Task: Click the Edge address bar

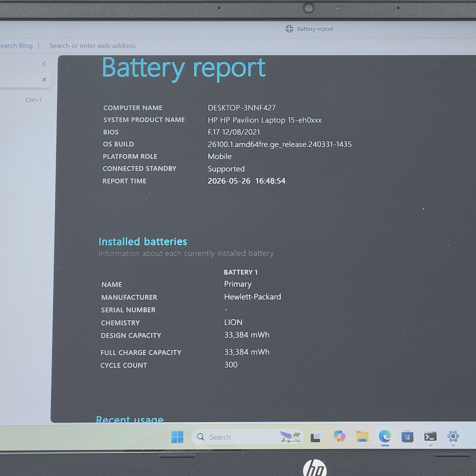Action: (92, 45)
